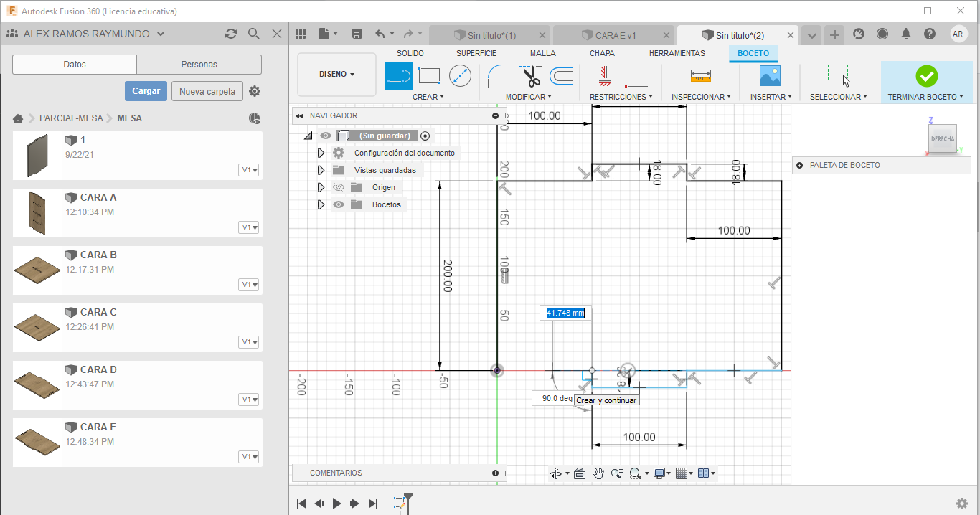This screenshot has width=980, height=515.
Task: Open version V1 dropdown for CARA B
Action: pyautogui.click(x=250, y=285)
